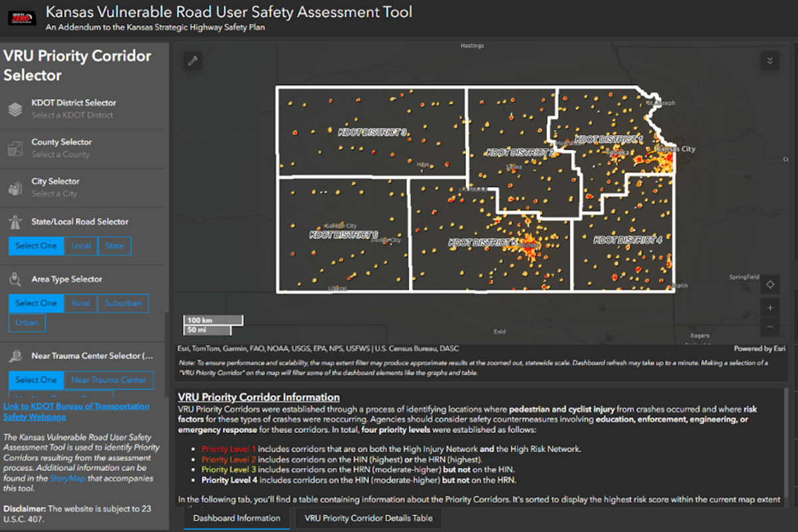
Task: Click the pencil edit icon on map
Action: pyautogui.click(x=194, y=61)
